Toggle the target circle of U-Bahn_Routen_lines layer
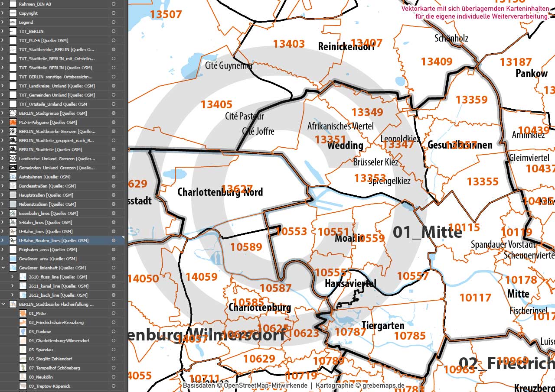This screenshot has height=392, width=555. 113,241
